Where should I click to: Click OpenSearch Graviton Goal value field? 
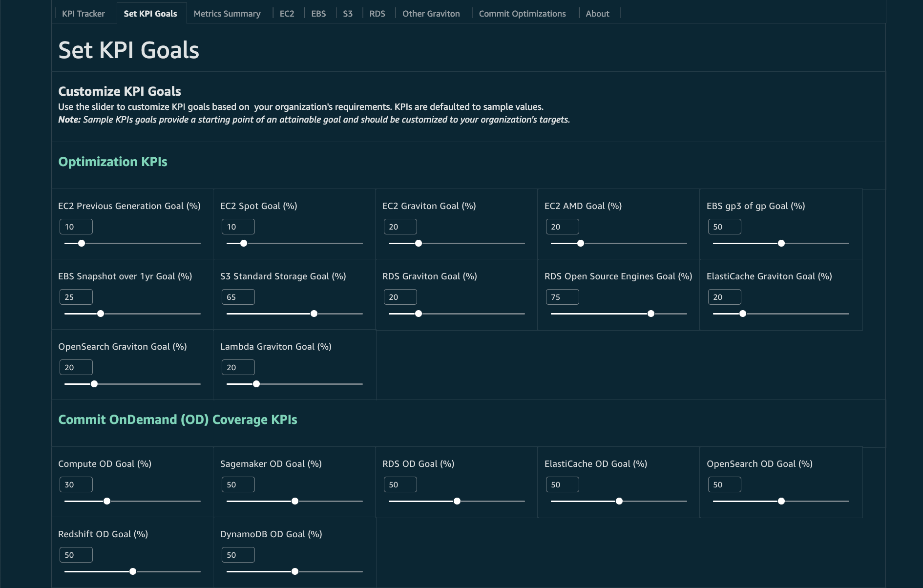tap(76, 367)
